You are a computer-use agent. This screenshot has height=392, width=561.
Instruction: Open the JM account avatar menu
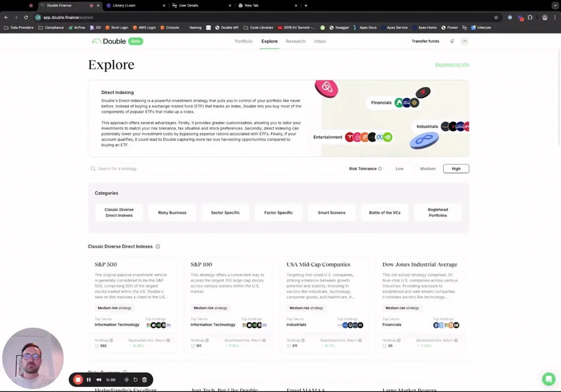[x=465, y=41]
